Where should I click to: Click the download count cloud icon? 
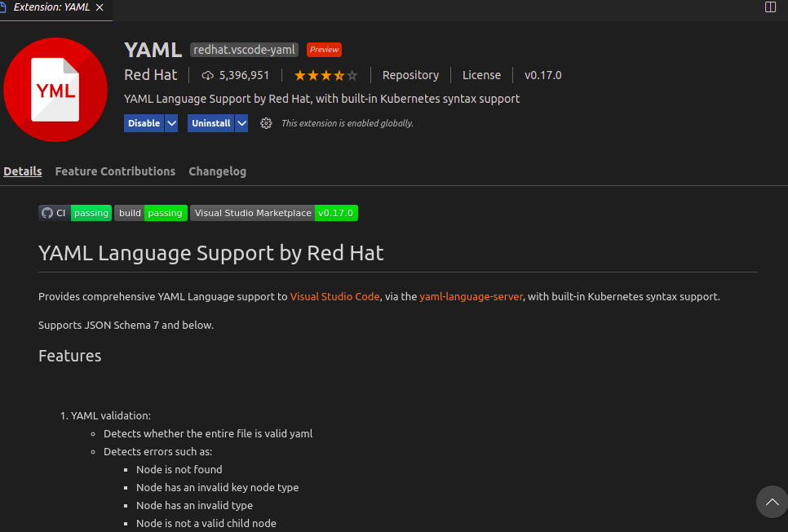(207, 75)
